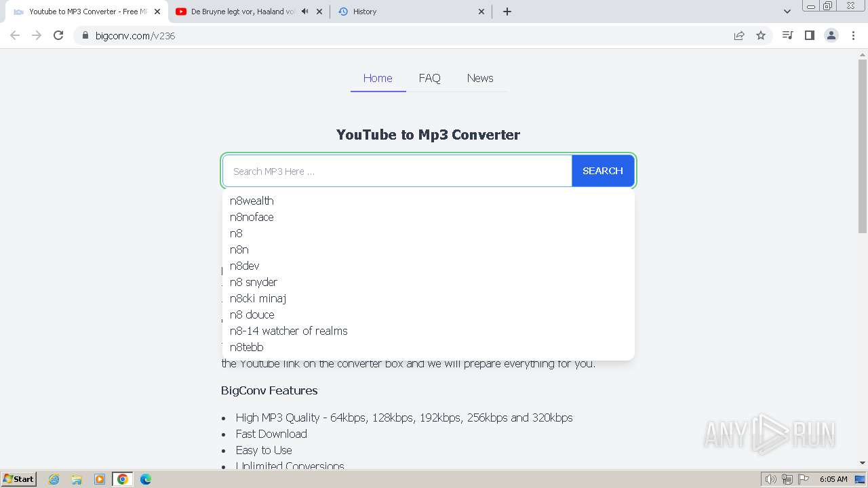868x488 pixels.
Task: Open the Home navigation link
Action: (x=378, y=78)
